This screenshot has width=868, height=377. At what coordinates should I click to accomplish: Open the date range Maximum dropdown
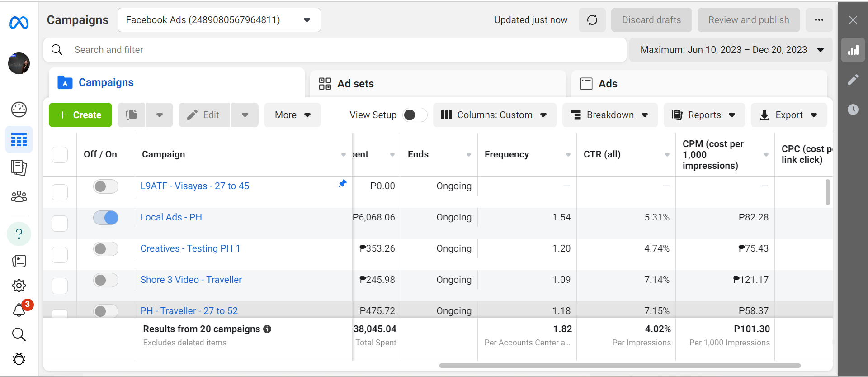pos(731,50)
